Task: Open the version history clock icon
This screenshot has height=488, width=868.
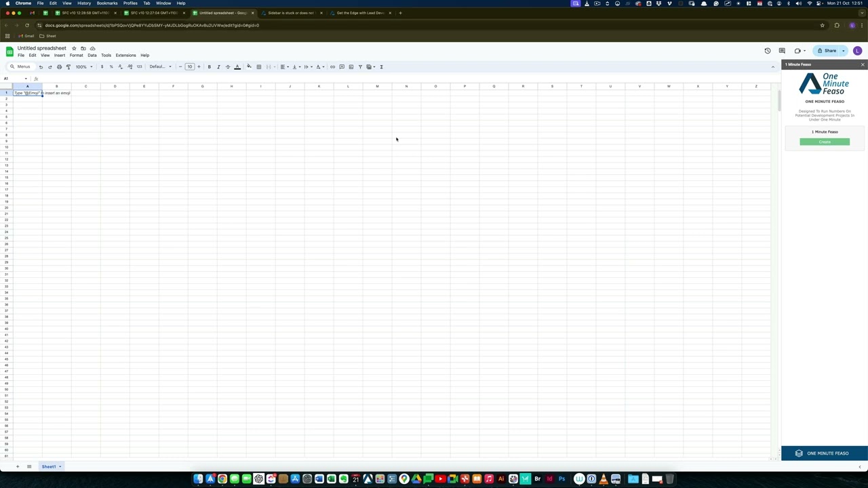Action: click(x=768, y=51)
